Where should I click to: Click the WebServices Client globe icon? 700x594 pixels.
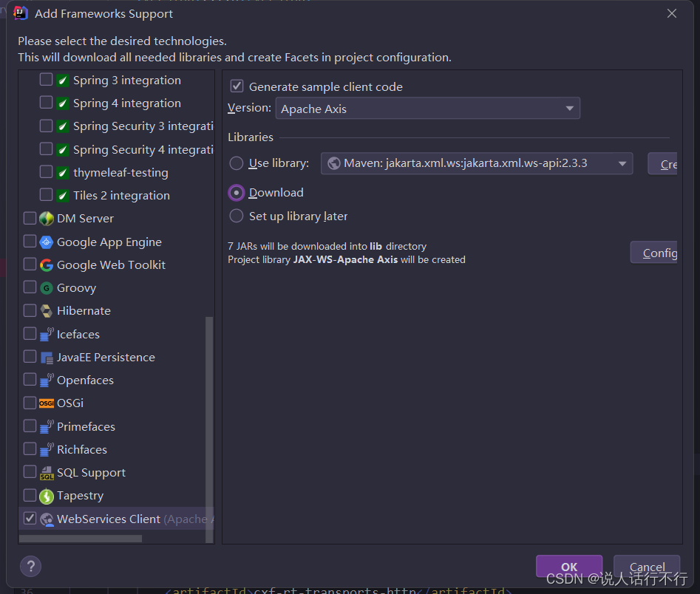coord(46,519)
